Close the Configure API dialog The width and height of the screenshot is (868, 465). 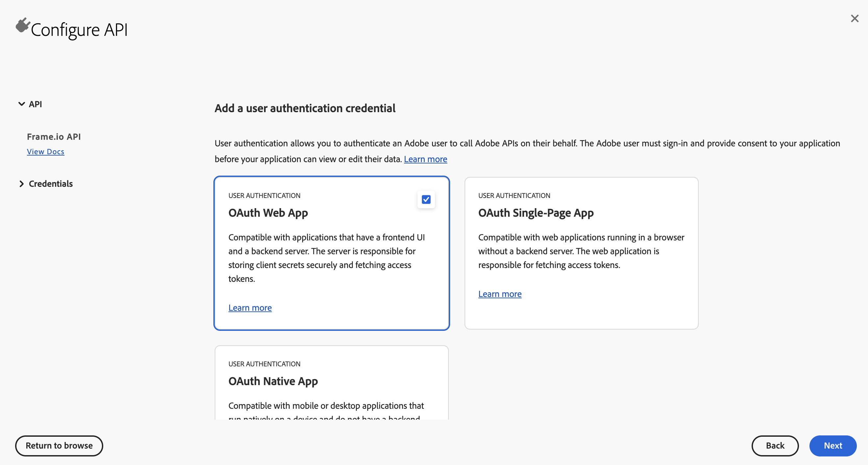pos(855,18)
